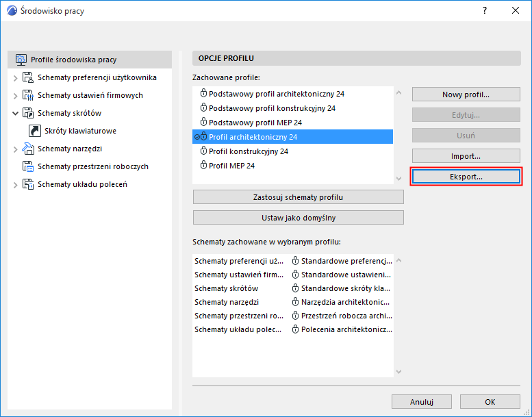Click up arrow of profiles list scrollbar
Viewport: 532px width, 417px height.
pos(399,92)
